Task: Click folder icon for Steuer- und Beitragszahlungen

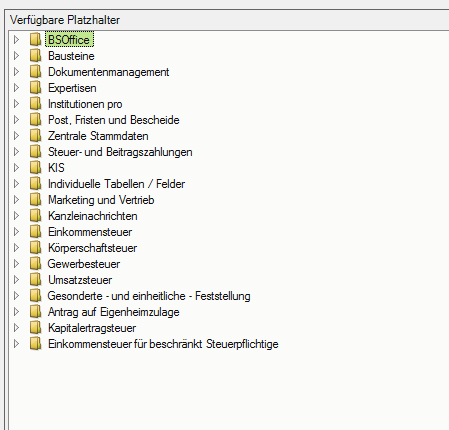Action: [35, 152]
